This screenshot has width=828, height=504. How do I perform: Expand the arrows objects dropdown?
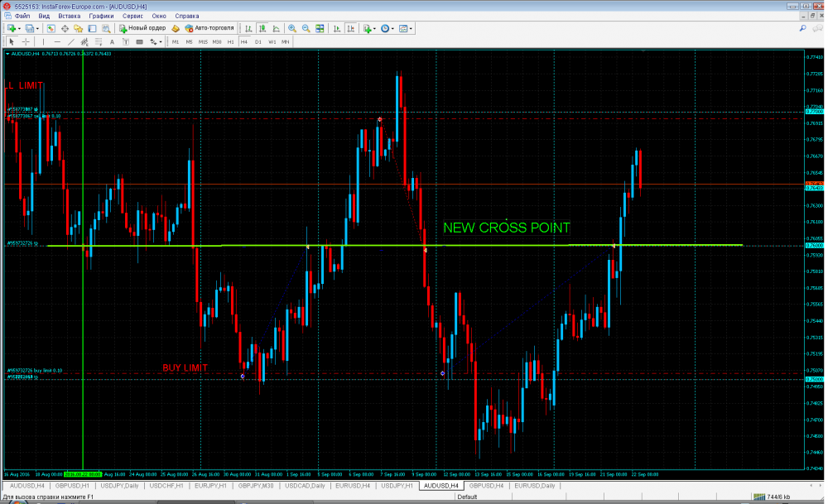coord(161,41)
